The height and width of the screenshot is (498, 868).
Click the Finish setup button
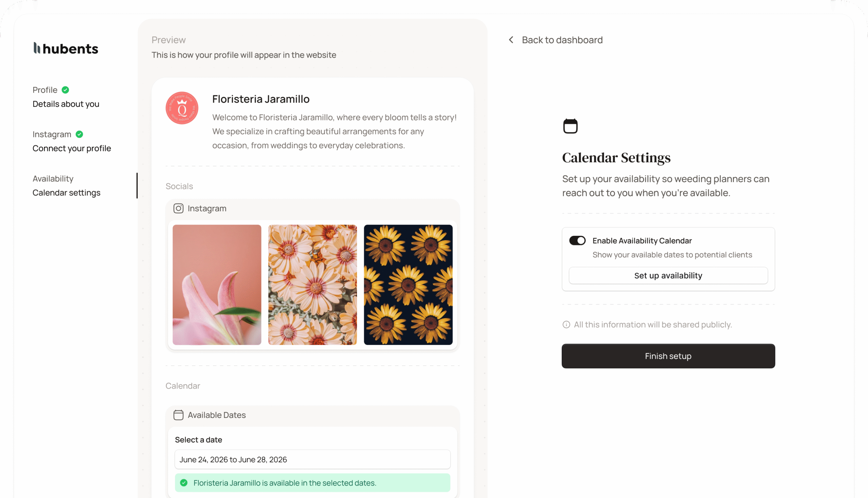tap(668, 356)
